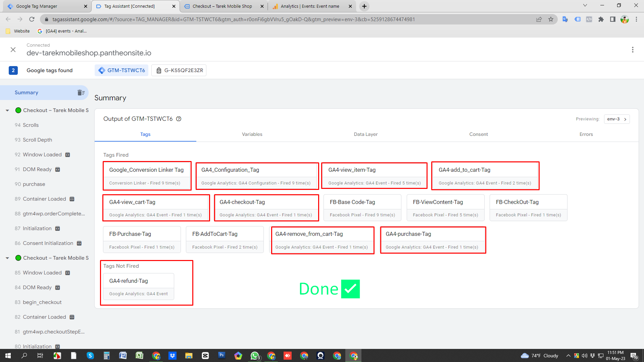Select the GTM-TSTWCT6 container chip

121,70
